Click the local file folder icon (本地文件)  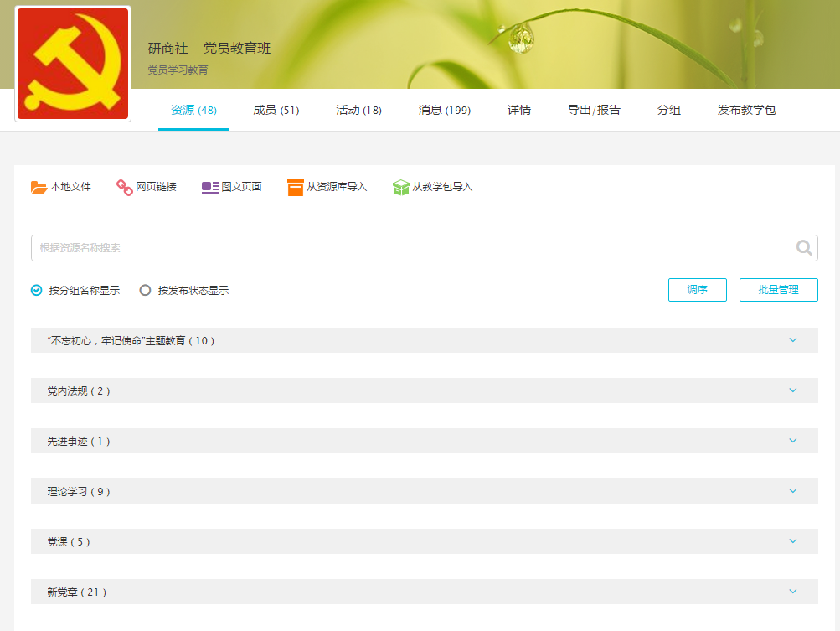pos(39,187)
